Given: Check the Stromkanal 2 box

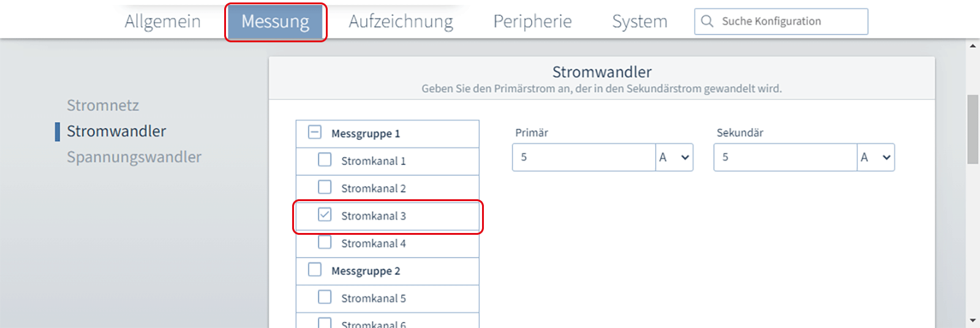Looking at the screenshot, I should pos(325,188).
